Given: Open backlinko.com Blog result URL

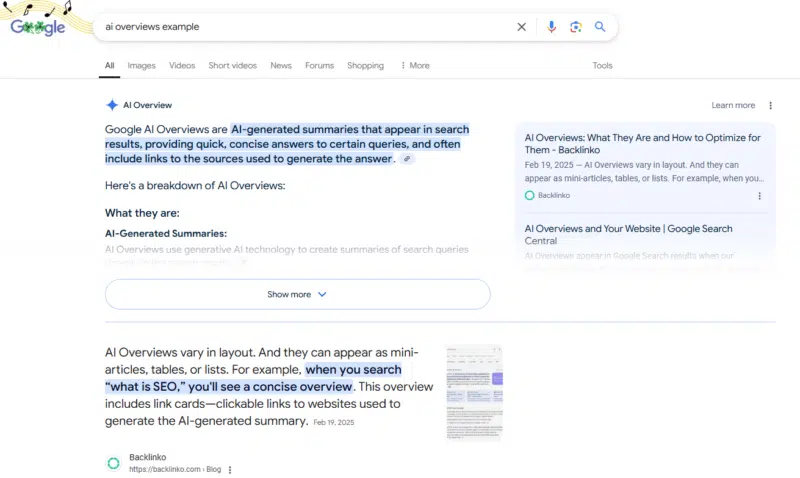Looking at the screenshot, I should (175, 469).
